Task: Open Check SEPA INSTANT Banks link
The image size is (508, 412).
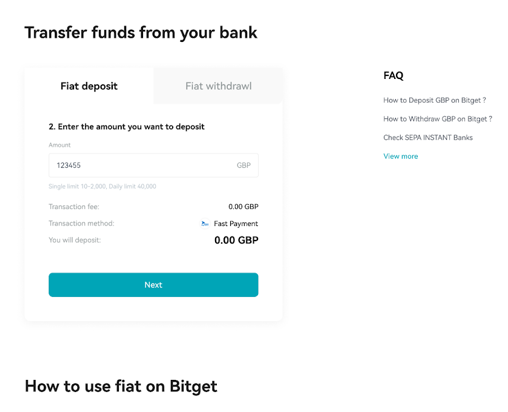Action: coord(428,138)
